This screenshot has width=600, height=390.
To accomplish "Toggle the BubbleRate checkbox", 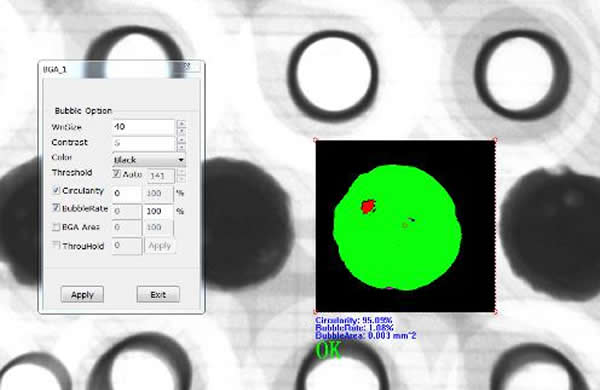I will [56, 208].
